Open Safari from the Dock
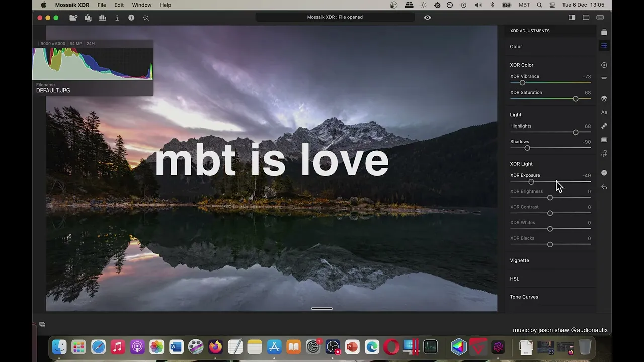The width and height of the screenshot is (644, 362). click(98, 347)
